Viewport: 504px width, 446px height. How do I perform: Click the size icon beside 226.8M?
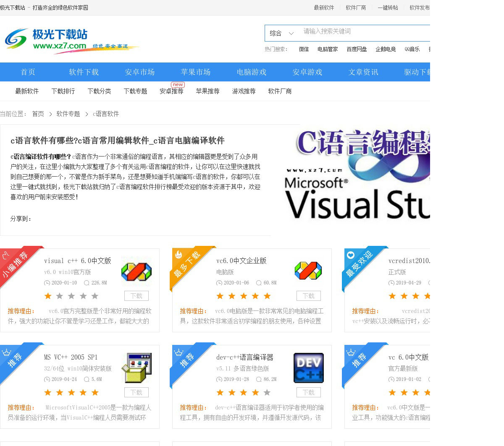point(87,283)
